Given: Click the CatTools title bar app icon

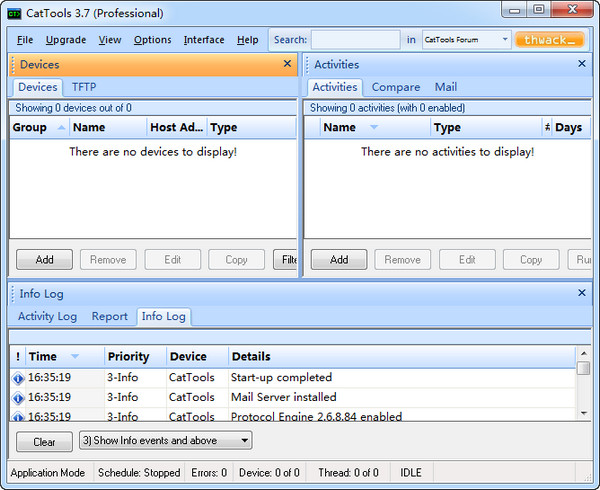Looking at the screenshot, I should click(x=16, y=13).
